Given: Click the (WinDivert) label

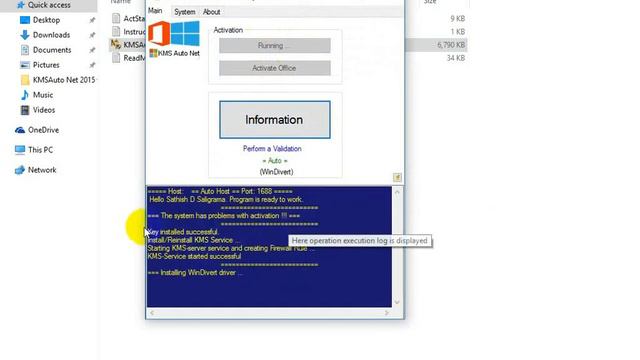Looking at the screenshot, I should tap(276, 172).
